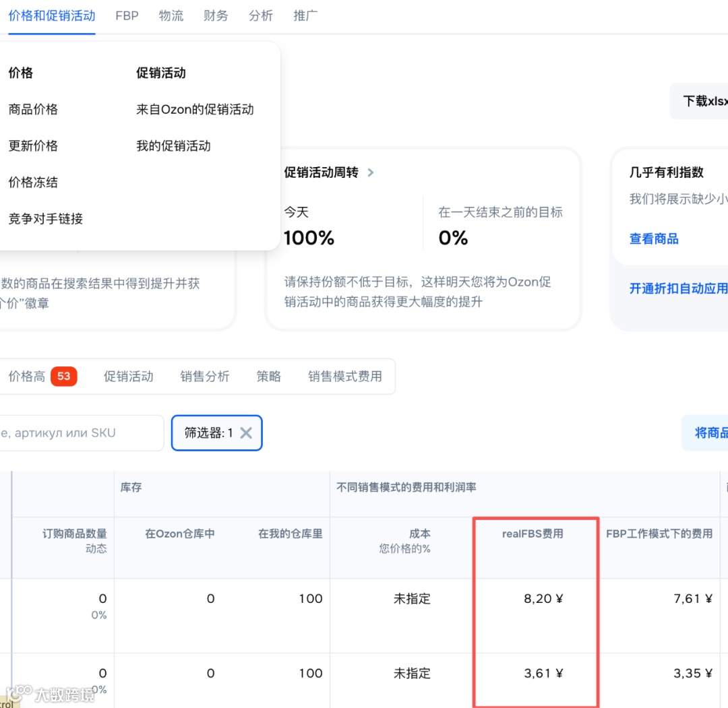Click the 3,61 ¥ realFBS cell
This screenshot has width=728, height=708.
[x=543, y=673]
